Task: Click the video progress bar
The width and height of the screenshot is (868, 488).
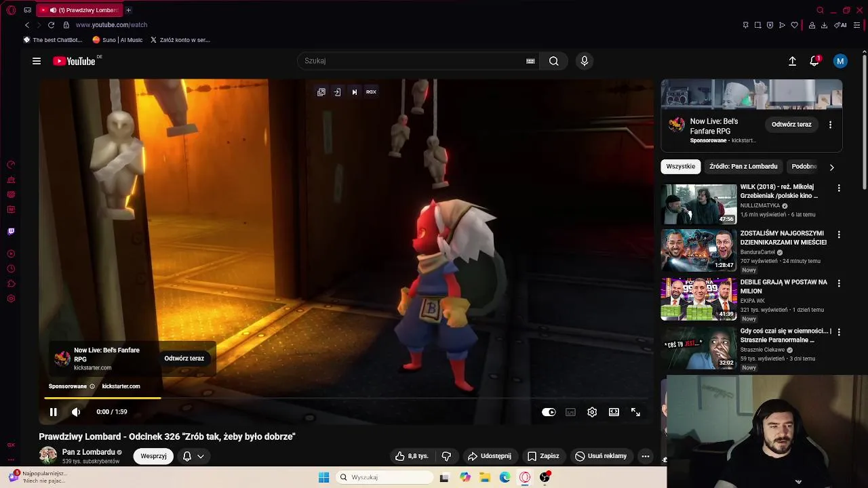Action: (x=346, y=398)
